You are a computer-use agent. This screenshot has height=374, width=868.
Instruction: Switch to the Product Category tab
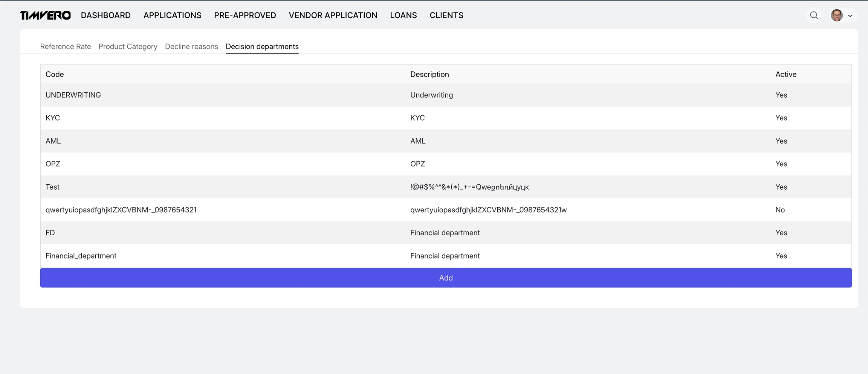tap(128, 46)
